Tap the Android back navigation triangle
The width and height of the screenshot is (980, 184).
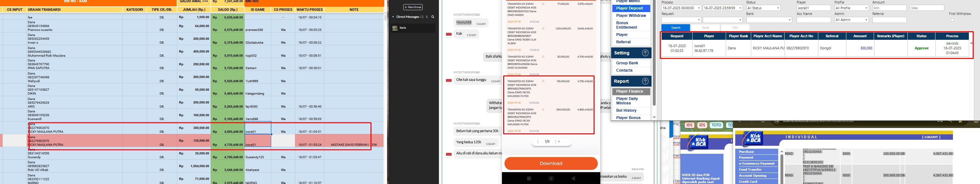click(573, 178)
